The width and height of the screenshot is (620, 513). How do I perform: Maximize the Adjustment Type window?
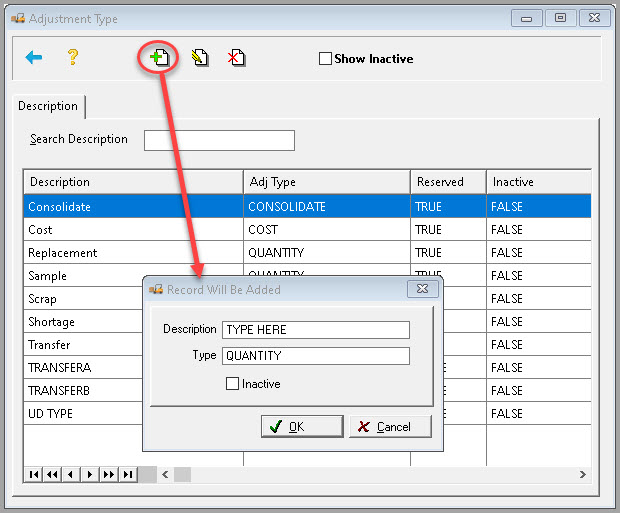pyautogui.click(x=560, y=18)
